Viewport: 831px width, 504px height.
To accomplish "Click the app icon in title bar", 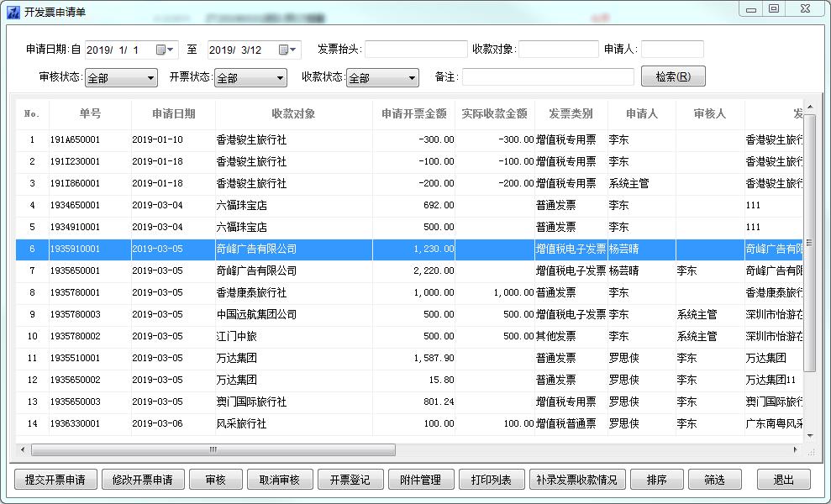I will [x=13, y=12].
